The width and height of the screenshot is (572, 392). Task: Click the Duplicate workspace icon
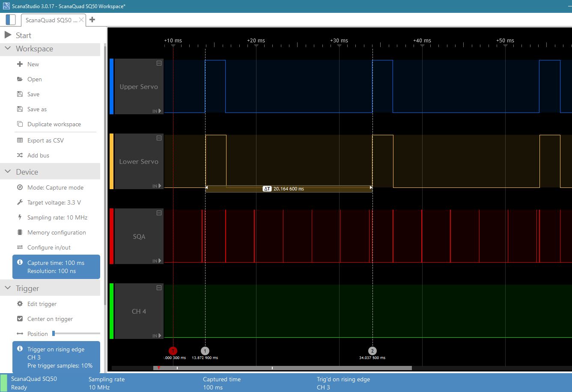point(20,124)
